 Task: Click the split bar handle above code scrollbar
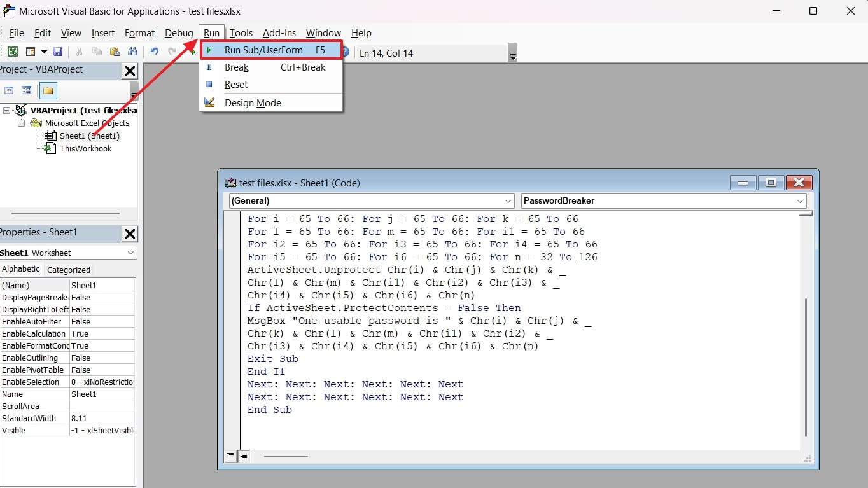(x=806, y=213)
